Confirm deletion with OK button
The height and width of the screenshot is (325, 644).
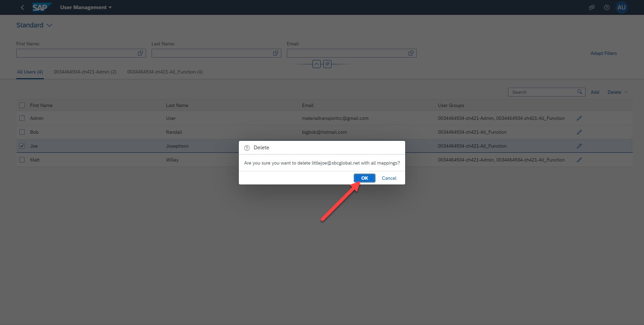tap(365, 178)
